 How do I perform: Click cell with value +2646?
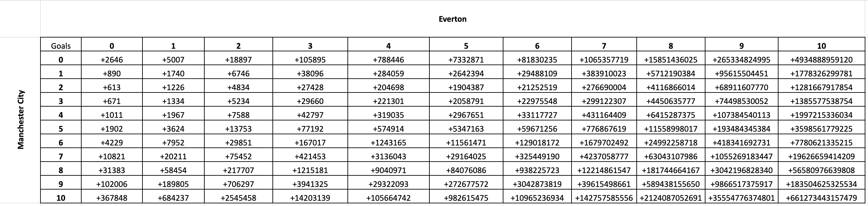coord(112,60)
